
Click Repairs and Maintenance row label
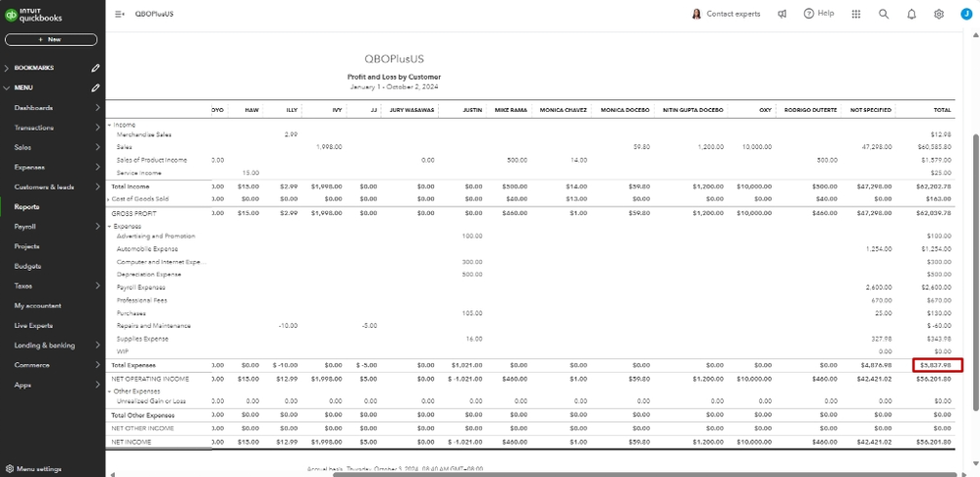[x=154, y=326]
